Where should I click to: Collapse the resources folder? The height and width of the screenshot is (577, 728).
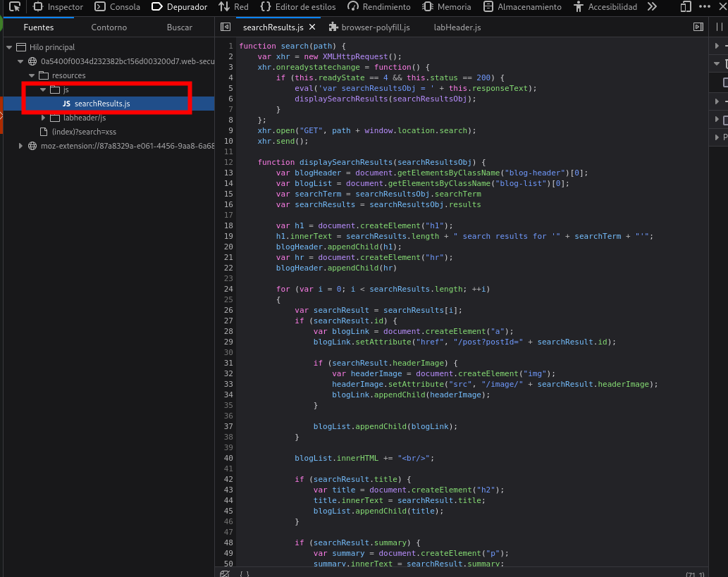pos(32,75)
